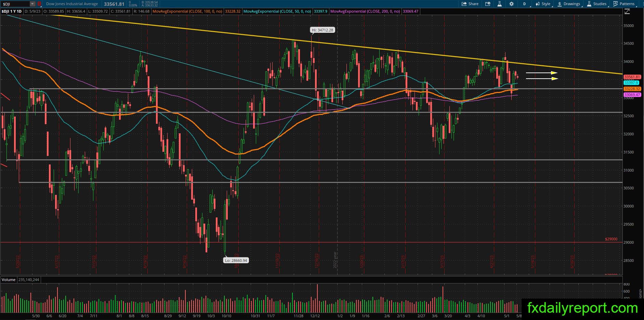
Task: Click the 35000 price axis label
Action: [x=629, y=26]
